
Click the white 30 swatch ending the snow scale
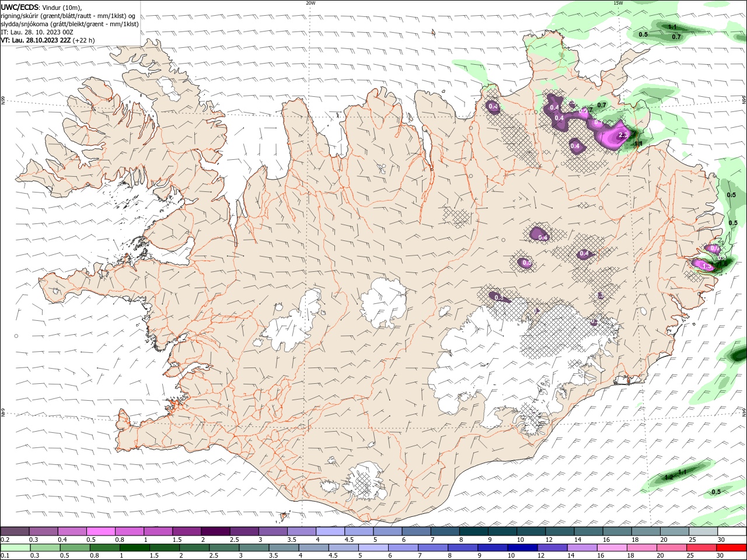click(x=732, y=531)
